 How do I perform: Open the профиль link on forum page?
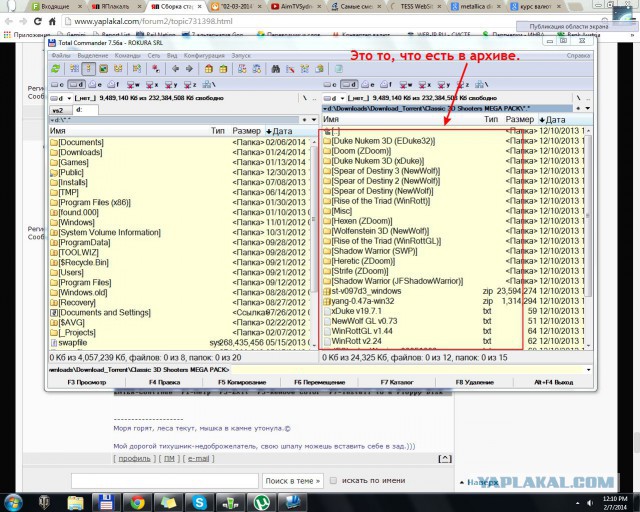coord(134,459)
